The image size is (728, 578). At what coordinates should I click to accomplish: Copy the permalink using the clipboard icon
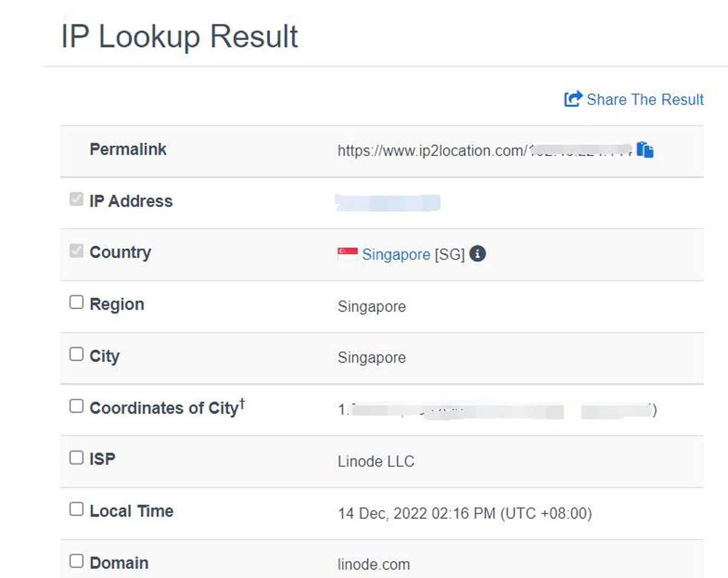click(x=645, y=149)
